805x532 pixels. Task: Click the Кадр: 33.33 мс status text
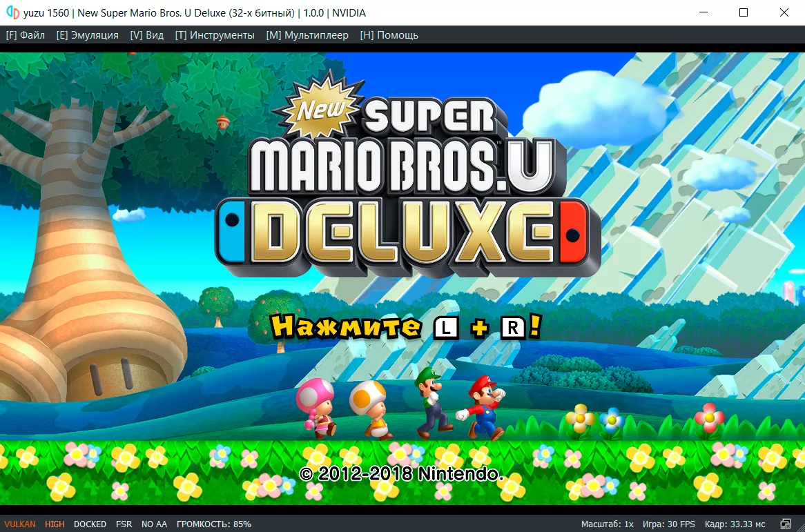735,524
